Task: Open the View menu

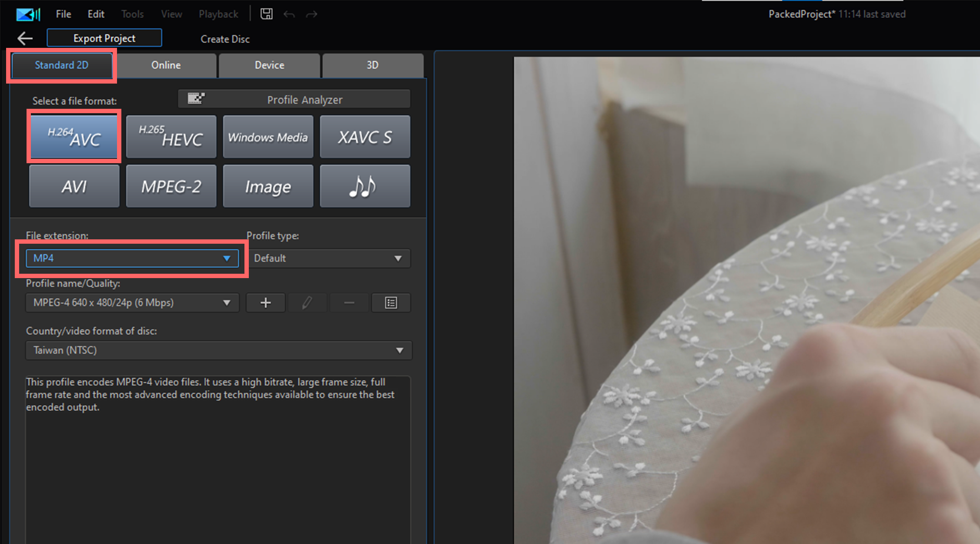Action: [x=171, y=14]
